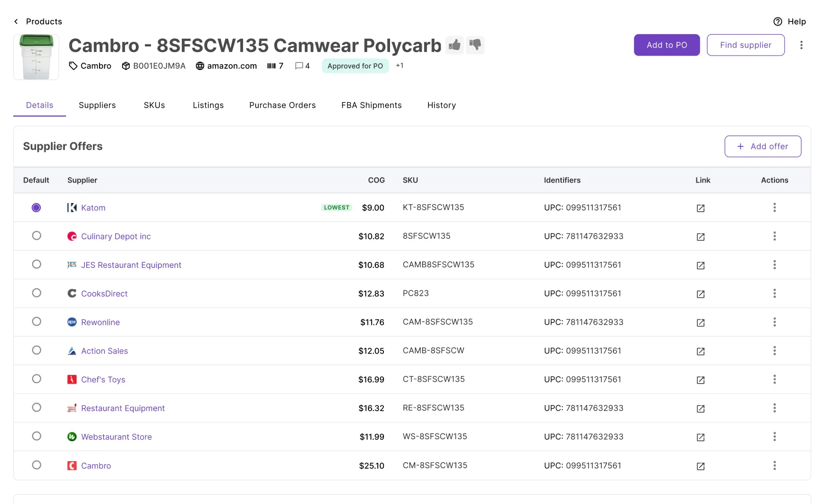Open actions menu for CooksDirect
The height and width of the screenshot is (504, 825).
[774, 293]
